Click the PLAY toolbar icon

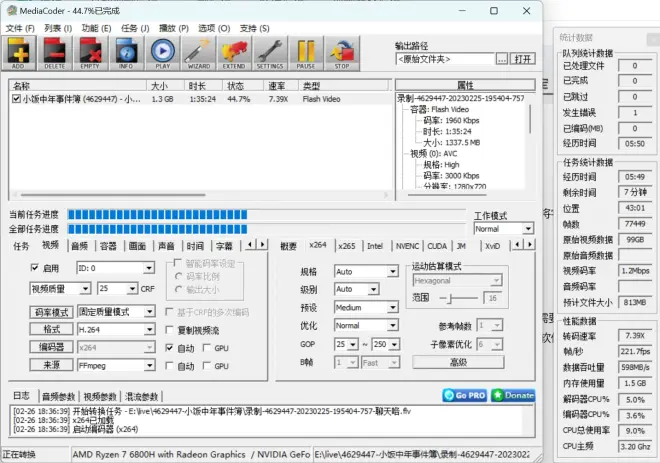162,53
